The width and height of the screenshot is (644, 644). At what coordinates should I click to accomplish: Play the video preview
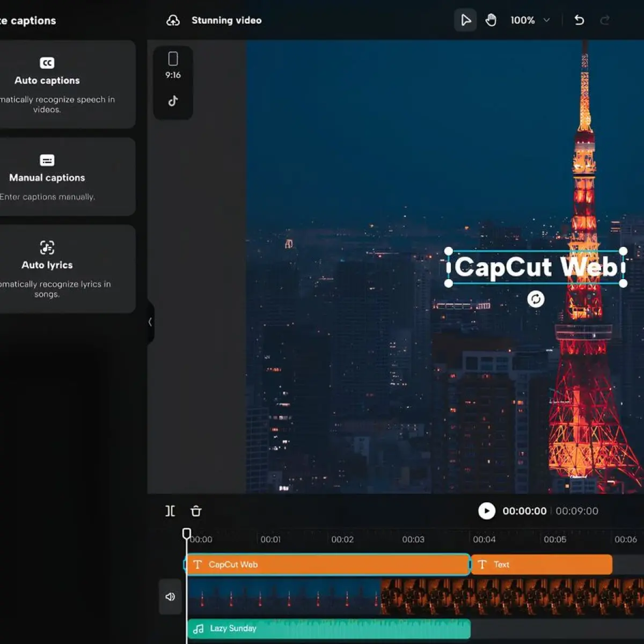[487, 511]
